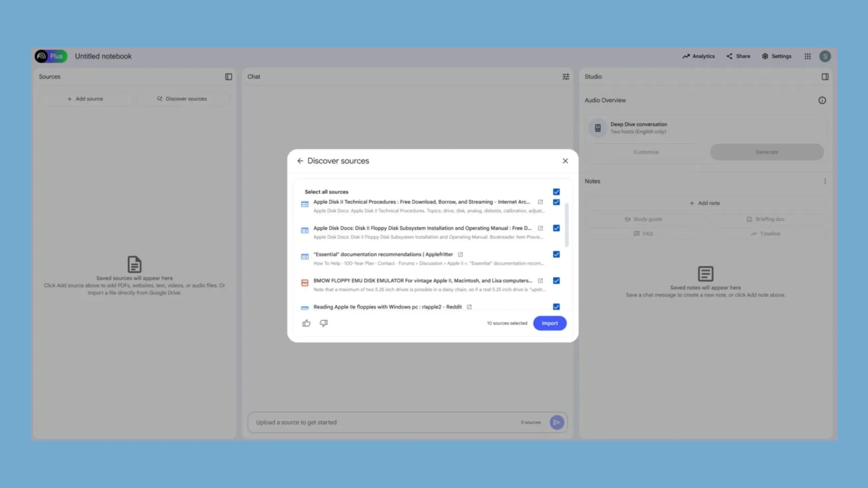The image size is (868, 488).
Task: Toggle the Select all sources checkbox
Action: 556,192
